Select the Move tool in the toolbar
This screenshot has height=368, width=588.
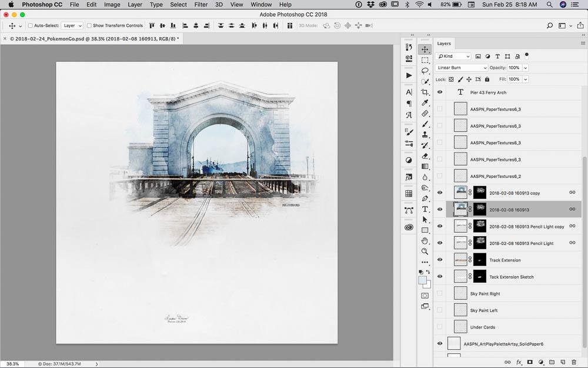(425, 49)
